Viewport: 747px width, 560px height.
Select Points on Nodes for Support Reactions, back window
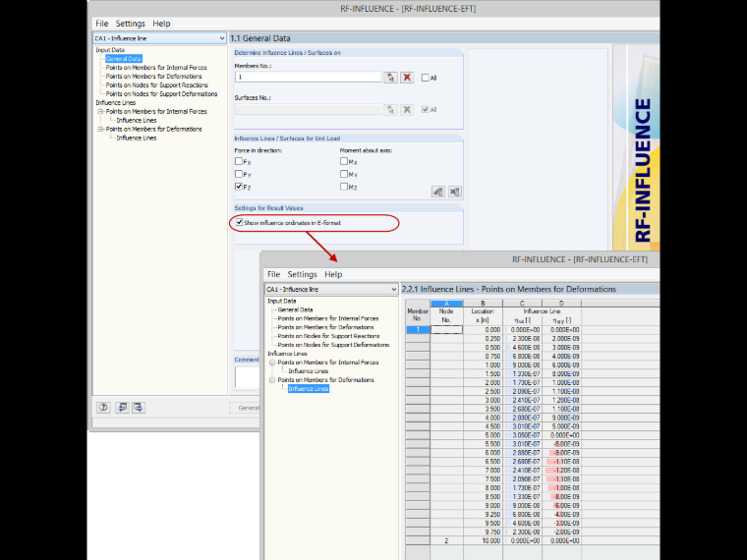click(x=156, y=85)
